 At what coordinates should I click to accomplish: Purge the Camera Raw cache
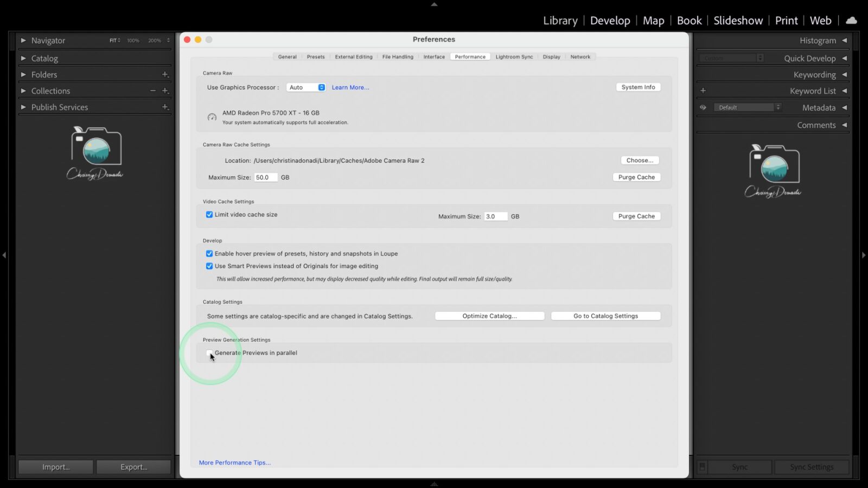(636, 177)
